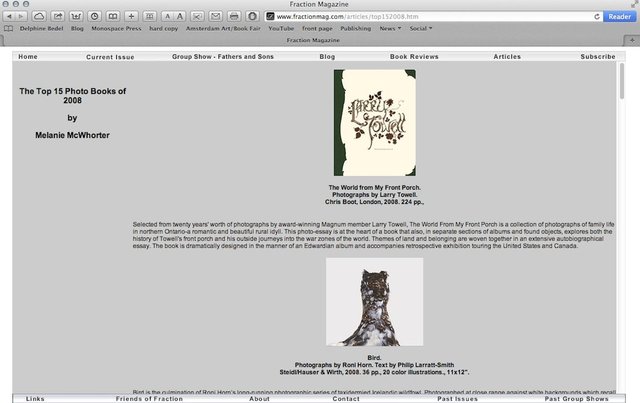Click the Add Bookmark plus icon

point(132,17)
